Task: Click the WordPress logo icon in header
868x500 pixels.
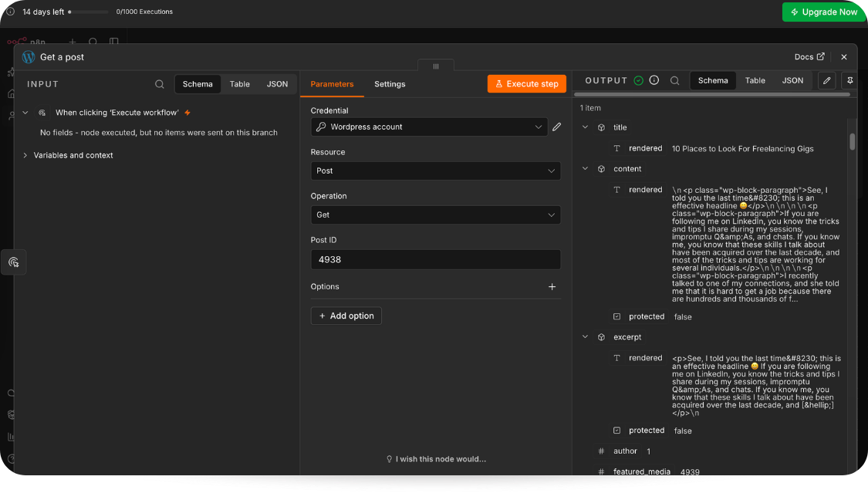Action: pyautogui.click(x=29, y=57)
